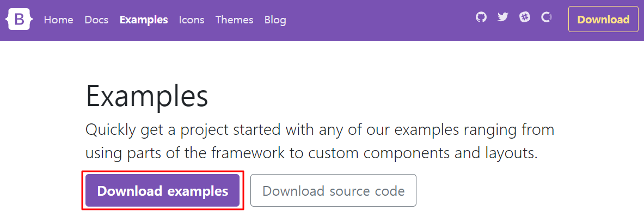Click the "Quickly get a project started" text line
This screenshot has width=644, height=224.
[x=320, y=130]
